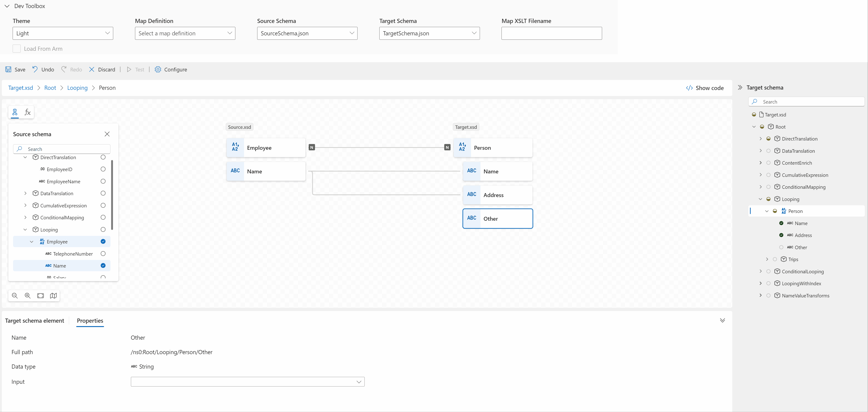The image size is (868, 412).
Task: Open Show code via the code icon
Action: [689, 87]
